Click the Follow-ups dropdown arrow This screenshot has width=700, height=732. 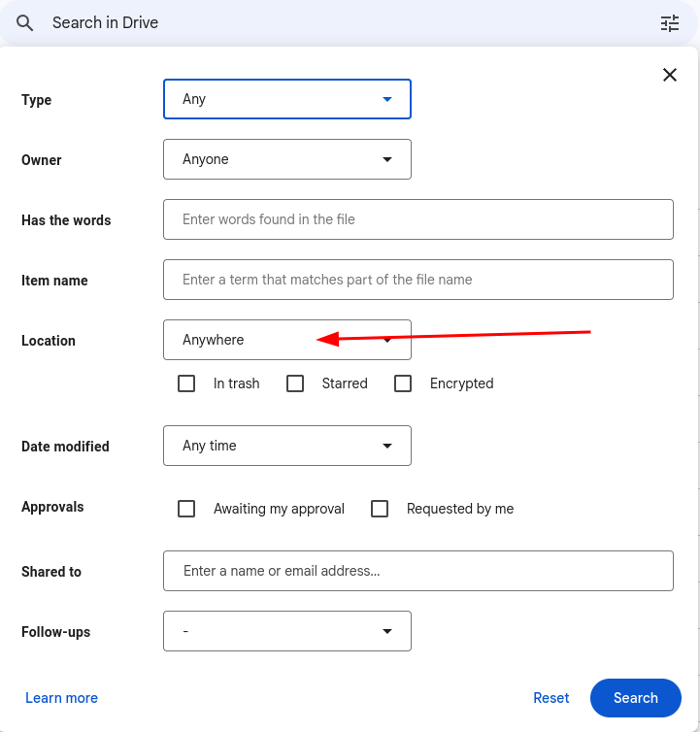point(387,631)
